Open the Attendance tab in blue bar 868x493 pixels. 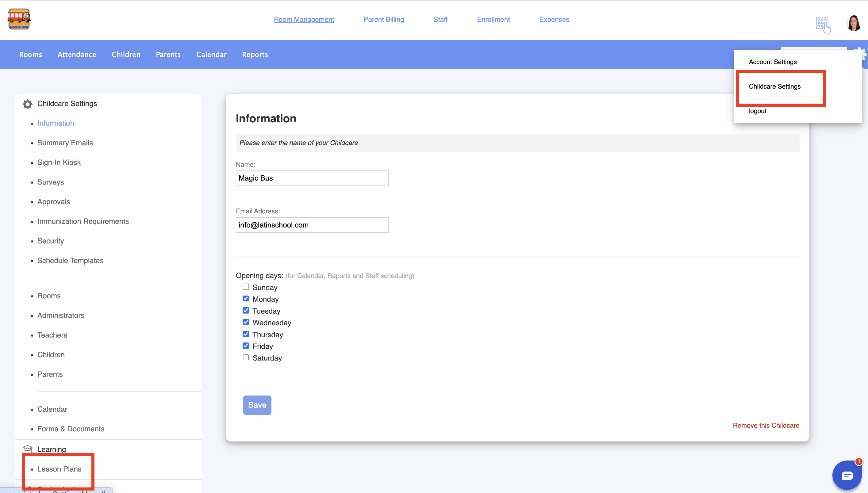(x=77, y=55)
